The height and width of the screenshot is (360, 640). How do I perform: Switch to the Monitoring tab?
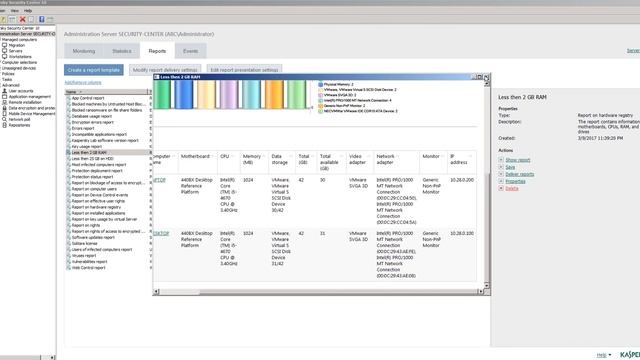tap(84, 51)
